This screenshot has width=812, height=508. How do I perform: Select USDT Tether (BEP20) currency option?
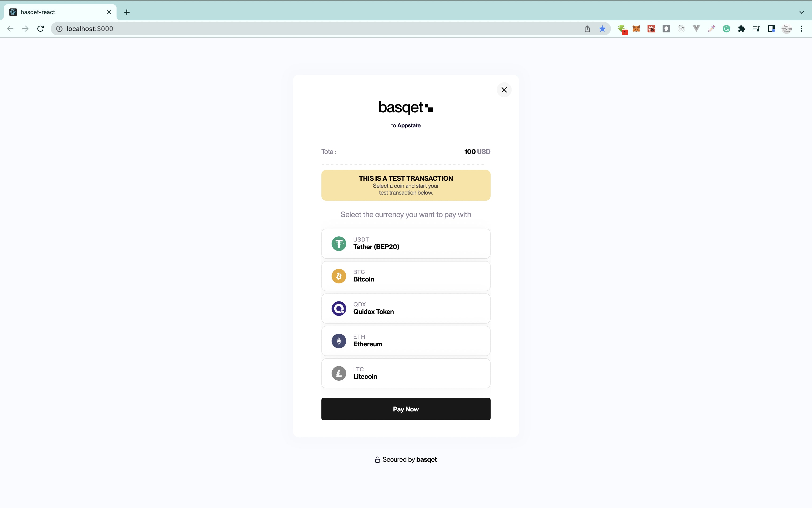point(406,243)
